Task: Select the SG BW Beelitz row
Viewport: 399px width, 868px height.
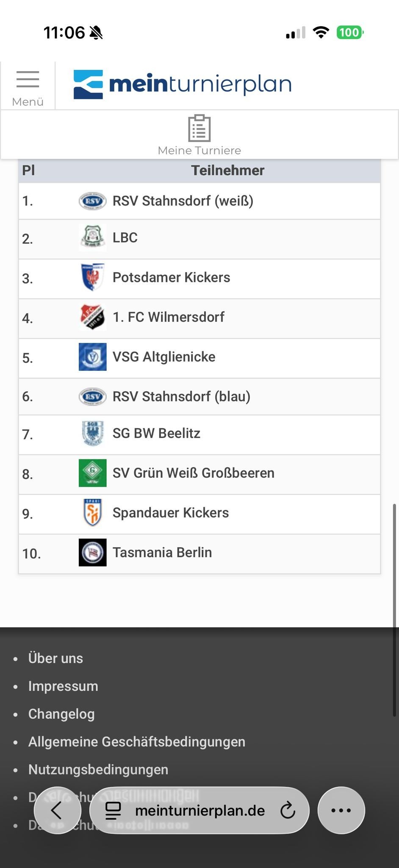Action: point(199,435)
